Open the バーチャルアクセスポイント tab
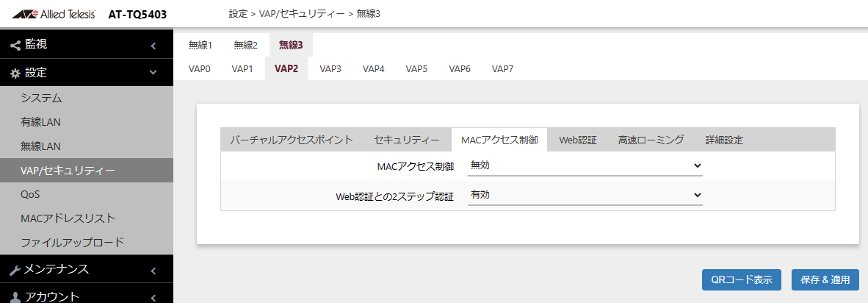Viewport: 868px width, 303px height. [x=292, y=140]
